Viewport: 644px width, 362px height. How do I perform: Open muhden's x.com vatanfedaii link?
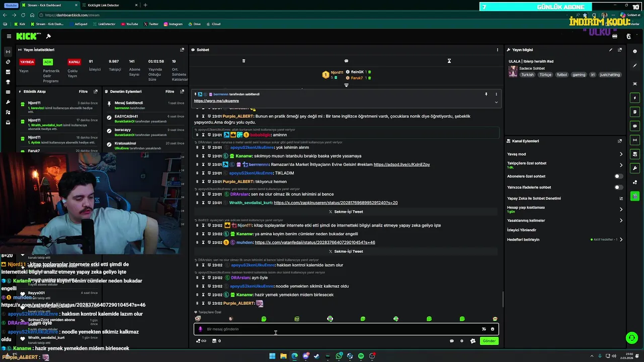tap(315, 242)
